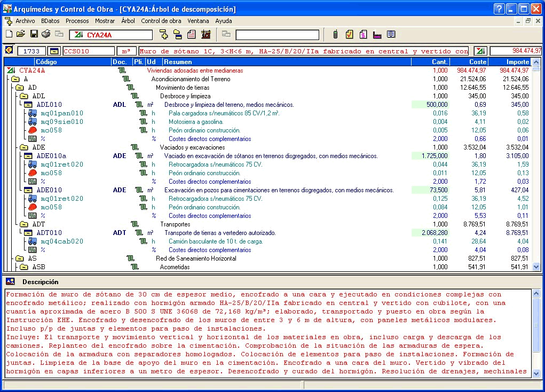Click the CYA24A database selector field

tap(110, 35)
